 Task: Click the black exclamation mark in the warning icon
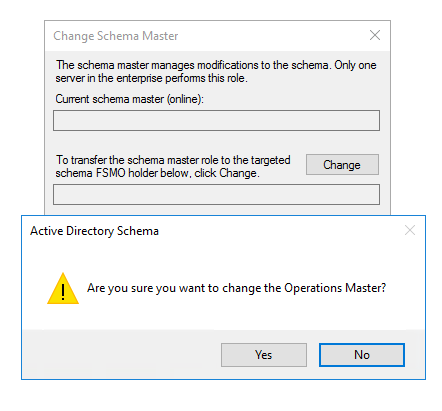[63, 292]
